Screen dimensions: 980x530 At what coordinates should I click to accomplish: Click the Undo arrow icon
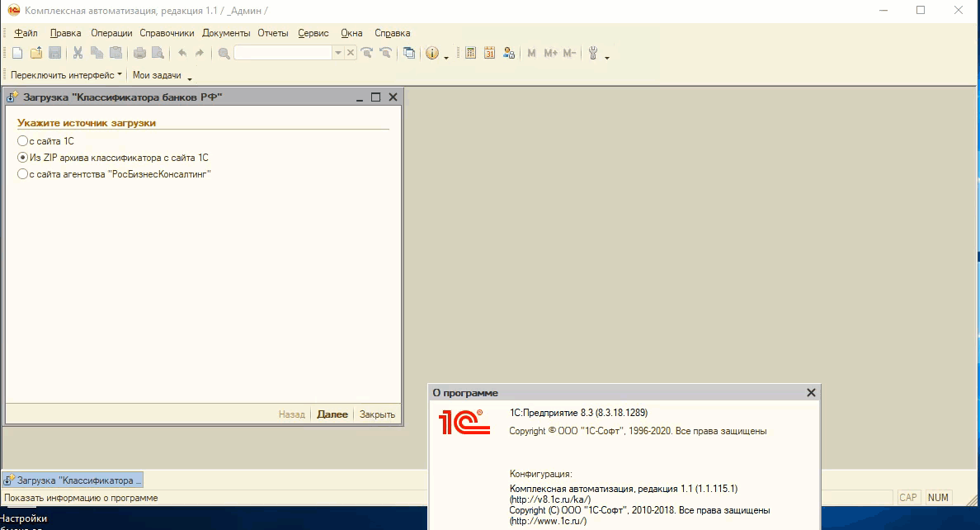pos(181,53)
